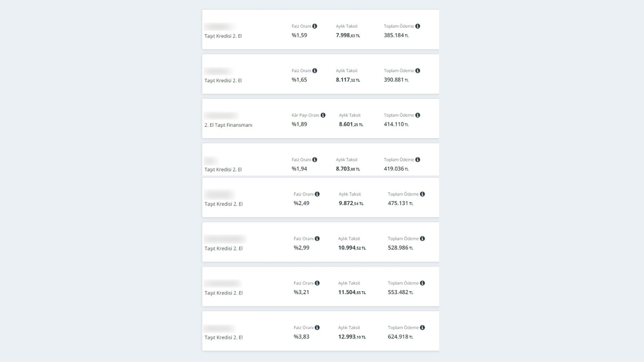Show info for 414.110 TL Toplam Ödeme
The height and width of the screenshot is (362, 644).
coord(418,115)
